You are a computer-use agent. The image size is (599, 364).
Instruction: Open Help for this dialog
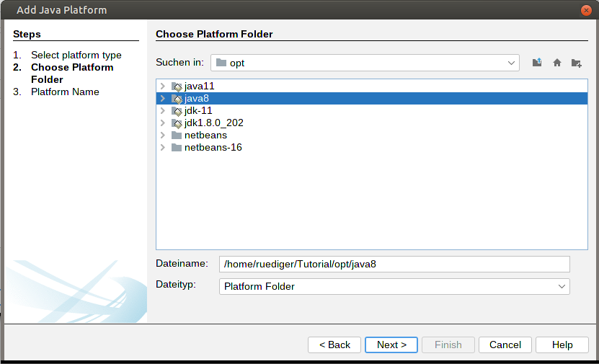[562, 345]
